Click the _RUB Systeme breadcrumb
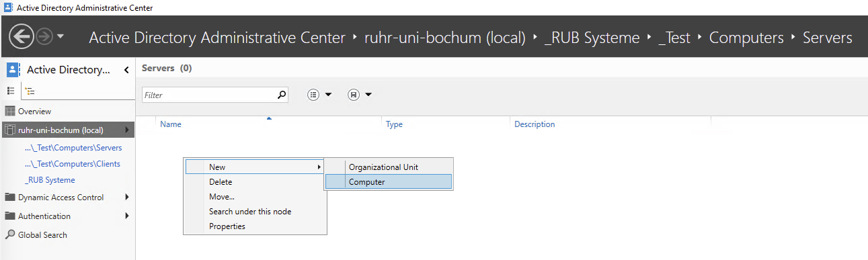Image resolution: width=868 pixels, height=260 pixels. (x=592, y=38)
